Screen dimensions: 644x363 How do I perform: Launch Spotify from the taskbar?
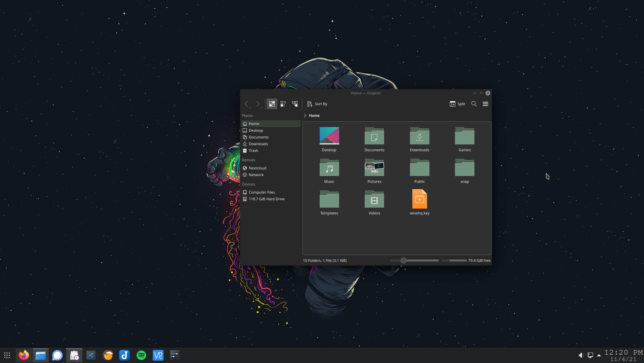pyautogui.click(x=141, y=355)
